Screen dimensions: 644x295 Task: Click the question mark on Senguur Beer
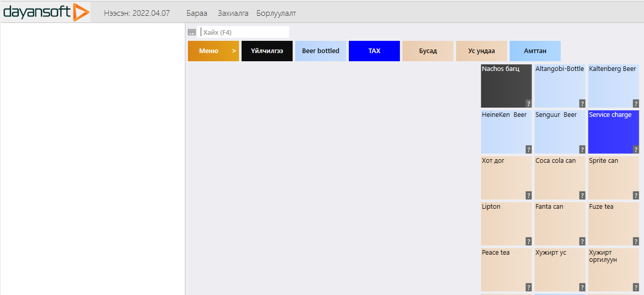pos(582,150)
